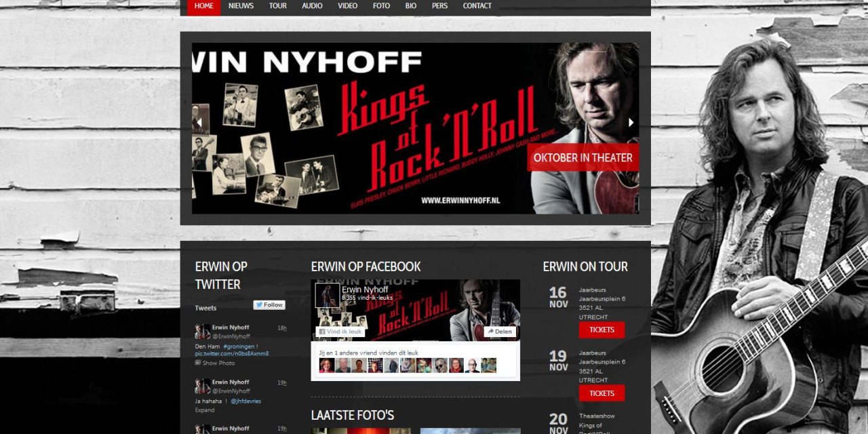
Task: Expand the Ja hahaha tweet
Action: (205, 410)
